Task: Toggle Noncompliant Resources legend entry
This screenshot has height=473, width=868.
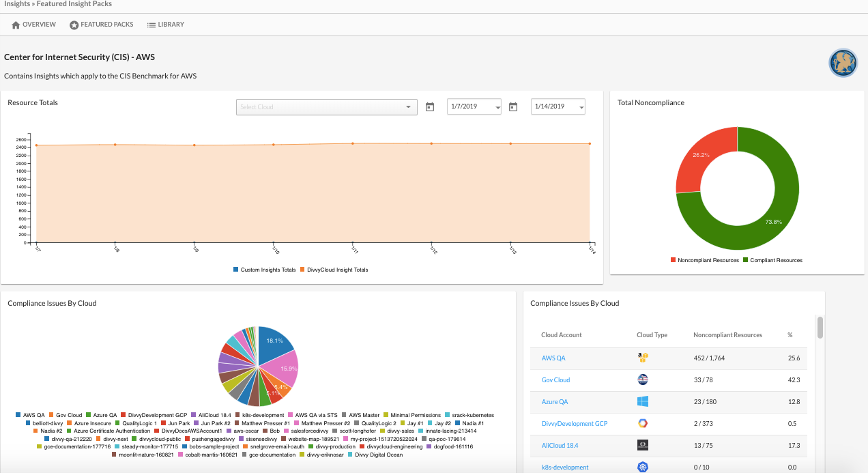Action: tap(705, 260)
